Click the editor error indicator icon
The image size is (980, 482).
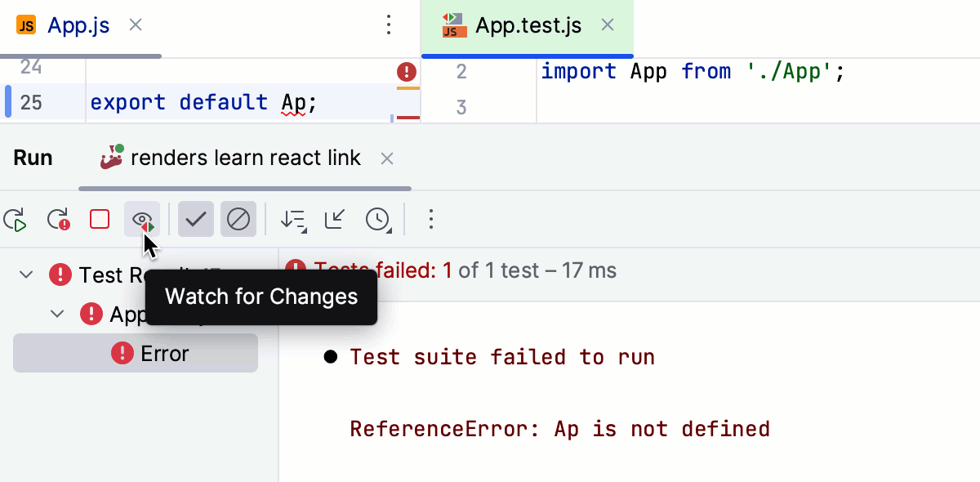coord(407,72)
